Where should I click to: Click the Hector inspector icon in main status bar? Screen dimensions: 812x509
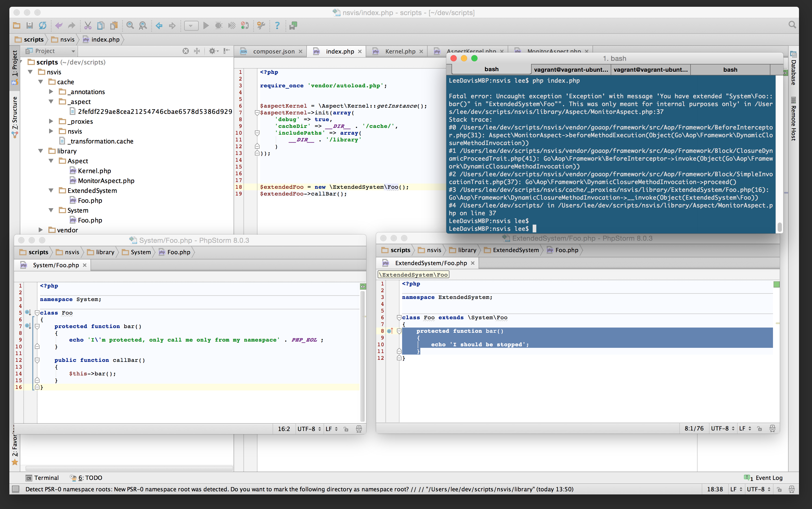792,489
